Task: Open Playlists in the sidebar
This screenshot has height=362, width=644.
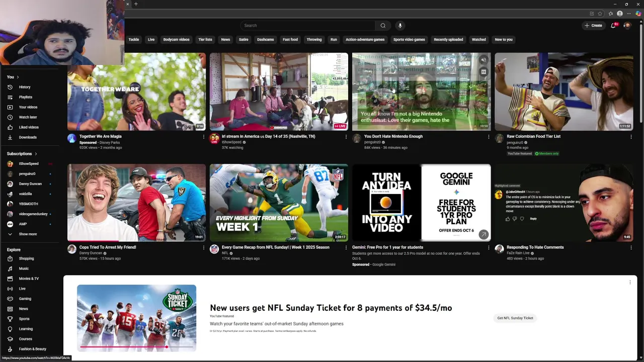Action: 21,97
